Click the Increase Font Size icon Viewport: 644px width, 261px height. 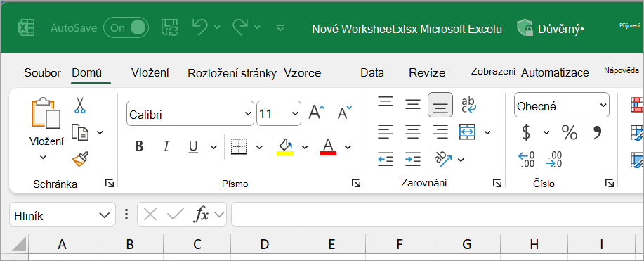(x=317, y=113)
